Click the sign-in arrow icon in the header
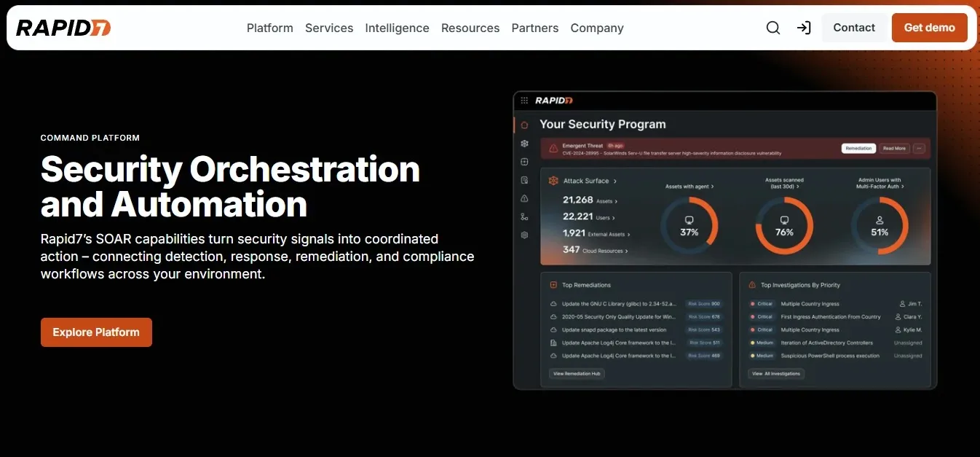 (804, 28)
